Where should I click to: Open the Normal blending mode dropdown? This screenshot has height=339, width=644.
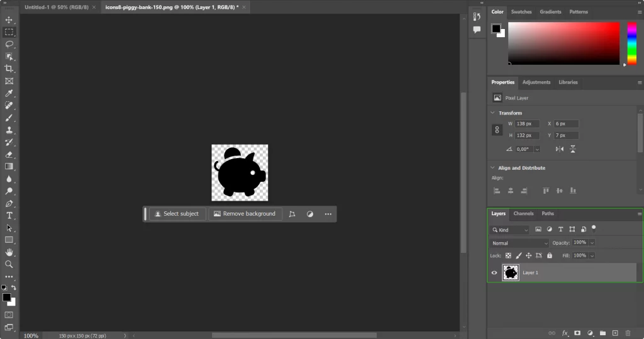pos(519,243)
